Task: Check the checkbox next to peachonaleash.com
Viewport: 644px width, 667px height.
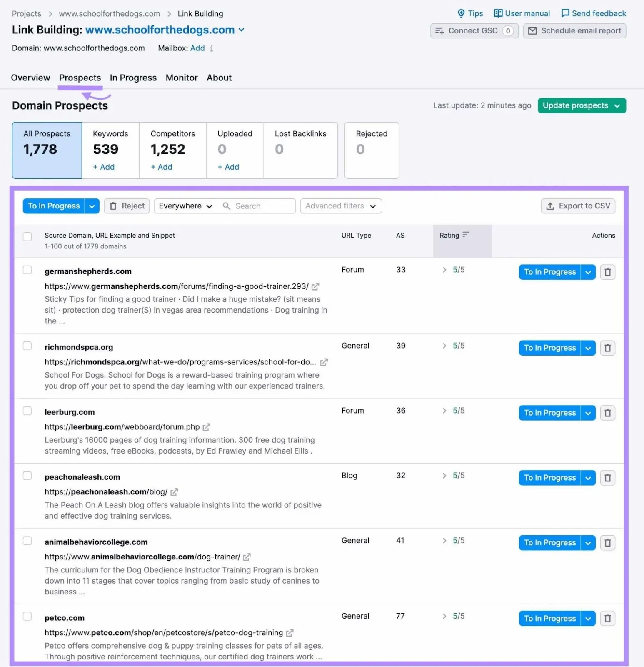Action: [x=27, y=476]
